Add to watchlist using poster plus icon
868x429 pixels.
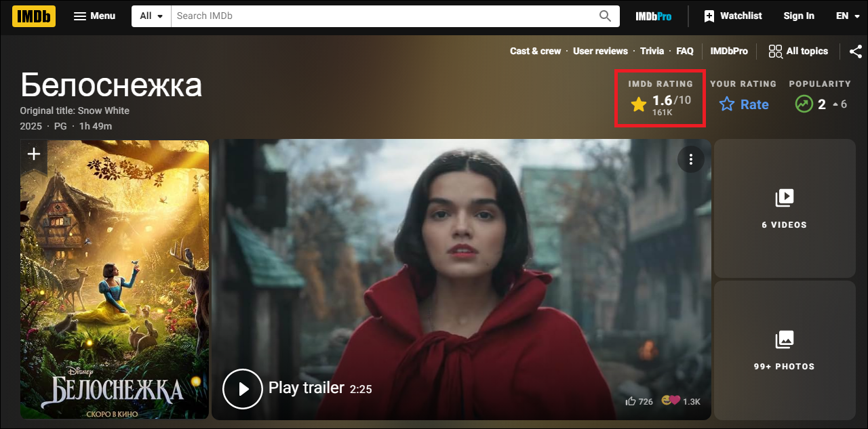[34, 154]
